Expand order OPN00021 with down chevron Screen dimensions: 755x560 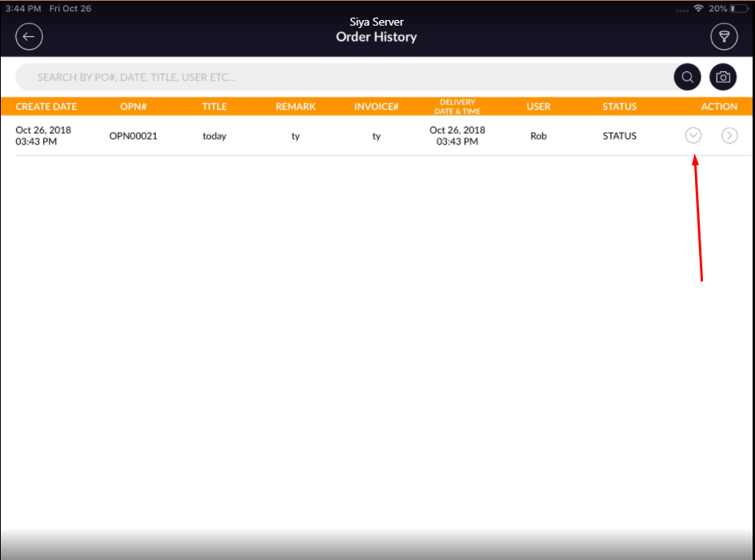(x=693, y=136)
